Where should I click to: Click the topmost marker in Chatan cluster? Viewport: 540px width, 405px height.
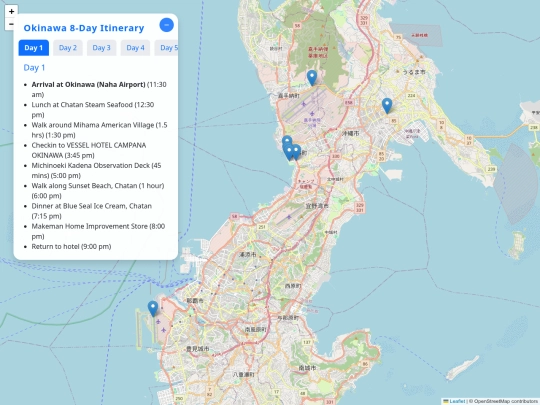pos(287,139)
